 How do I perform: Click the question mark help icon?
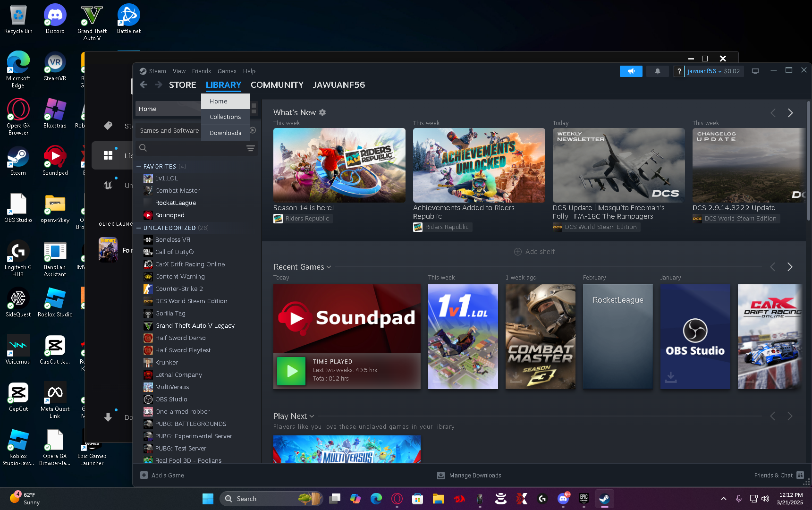coord(679,71)
